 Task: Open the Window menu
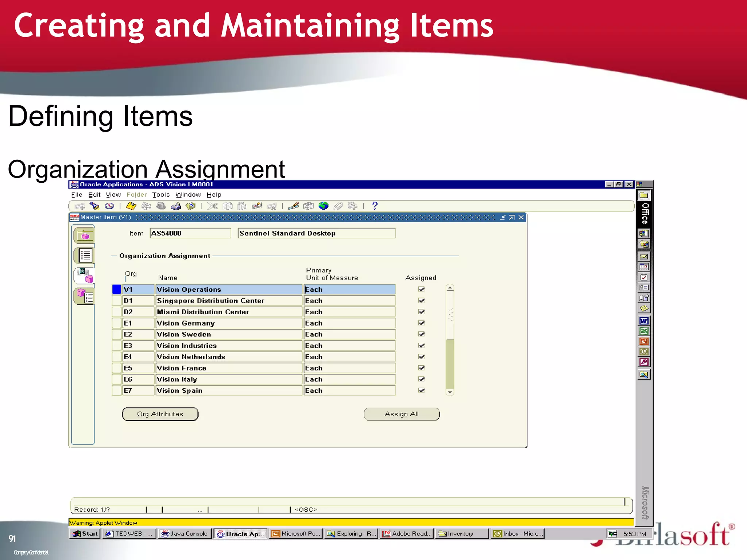(x=188, y=195)
